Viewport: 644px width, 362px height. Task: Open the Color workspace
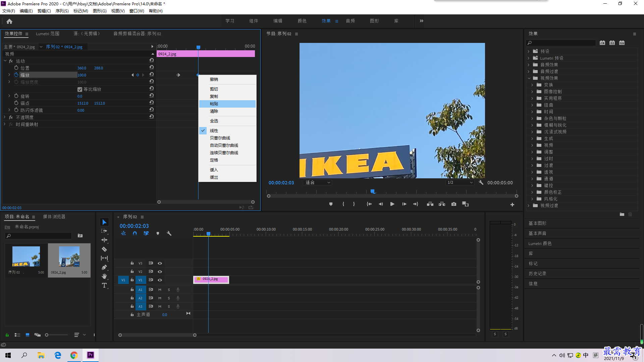point(302,21)
